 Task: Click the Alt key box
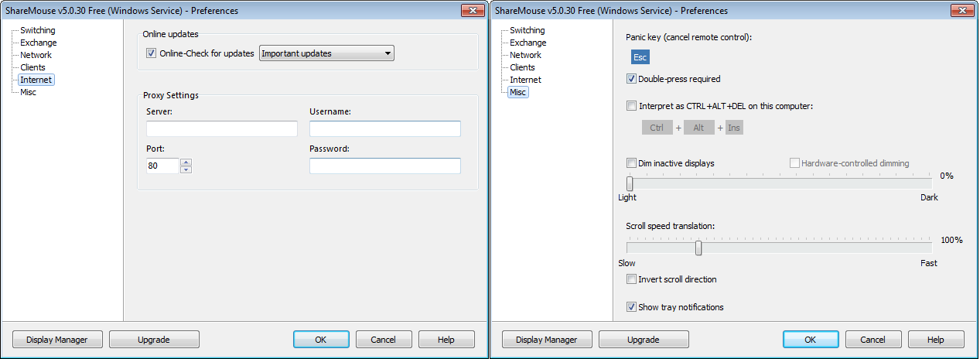point(698,128)
